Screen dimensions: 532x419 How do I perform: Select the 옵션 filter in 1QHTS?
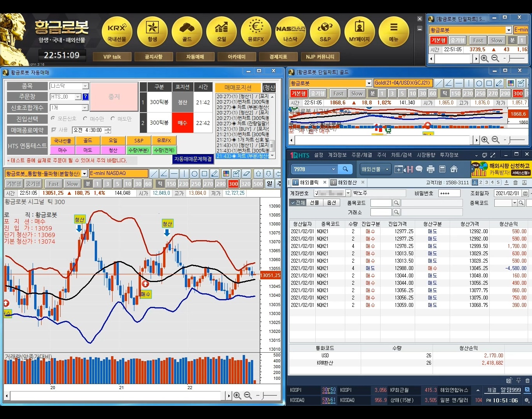331,203
